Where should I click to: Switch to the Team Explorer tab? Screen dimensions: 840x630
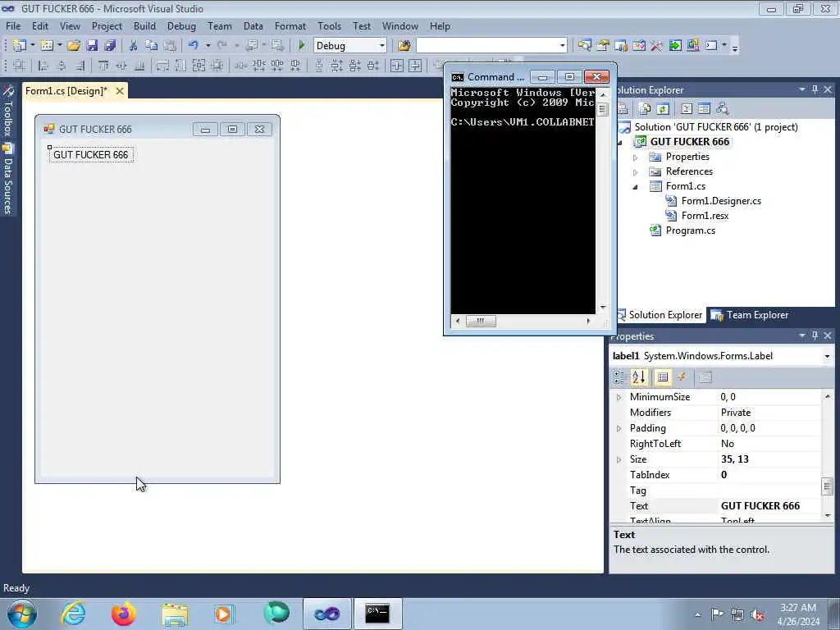750,315
